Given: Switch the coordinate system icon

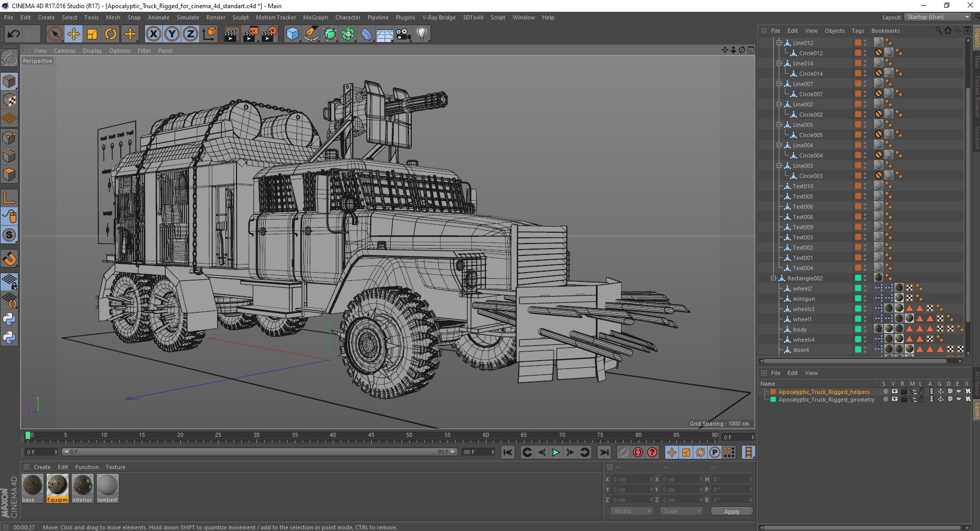Looking at the screenshot, I should click(209, 34).
